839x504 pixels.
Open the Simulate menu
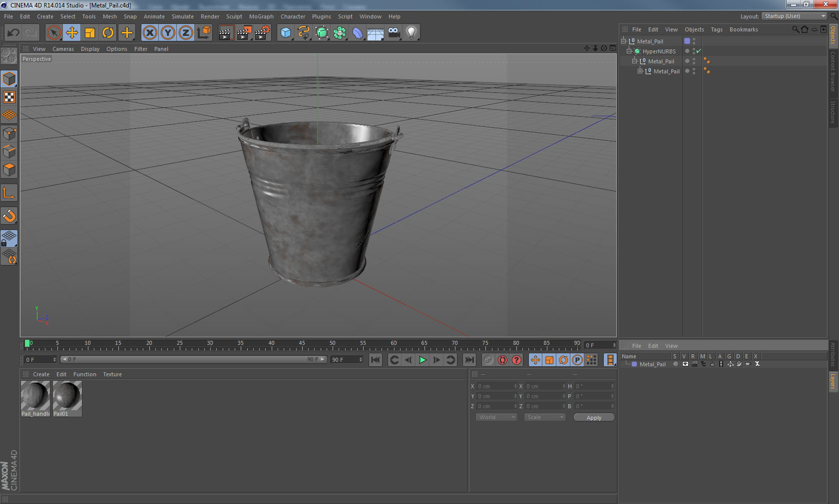[183, 16]
